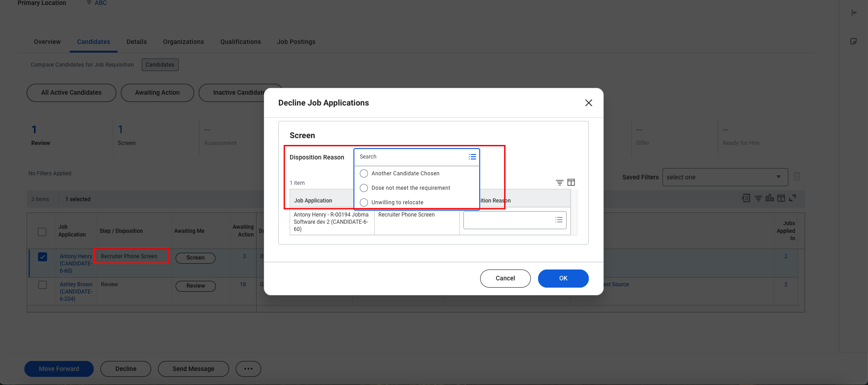The width and height of the screenshot is (868, 385).
Task: Open column settings icon in candidates grid
Action: point(781,198)
